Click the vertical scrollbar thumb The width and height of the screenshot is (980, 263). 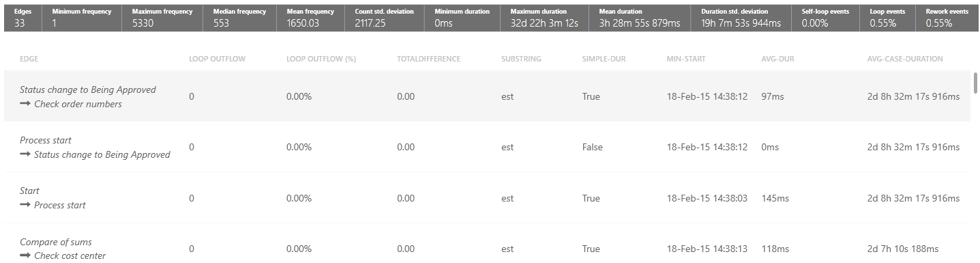tap(976, 83)
